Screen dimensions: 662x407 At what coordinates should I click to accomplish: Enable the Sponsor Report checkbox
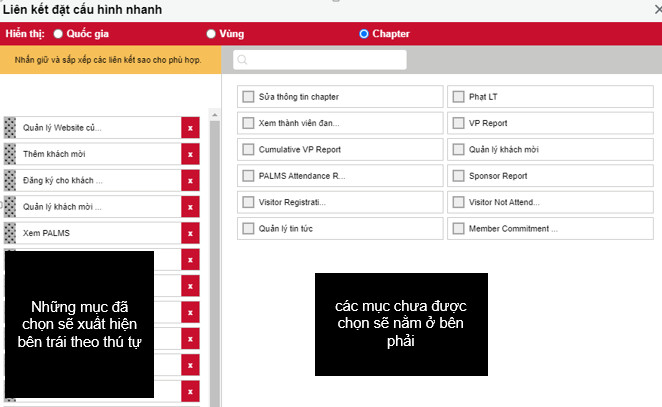[x=459, y=176]
